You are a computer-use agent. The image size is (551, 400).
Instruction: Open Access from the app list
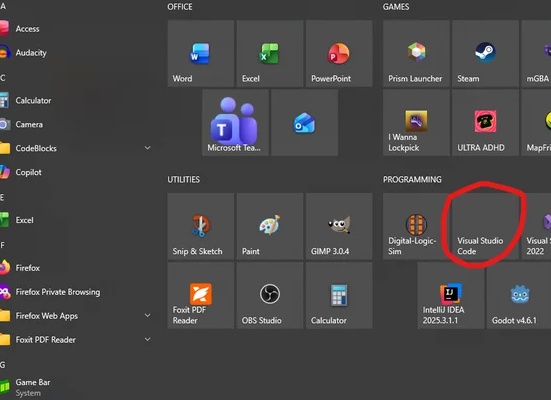tap(76, 29)
